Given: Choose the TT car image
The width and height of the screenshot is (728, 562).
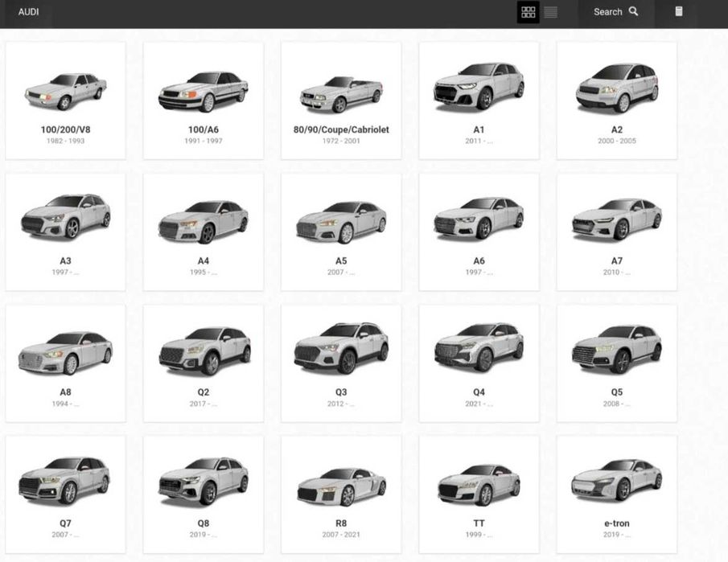Looking at the screenshot, I should coord(479,485).
